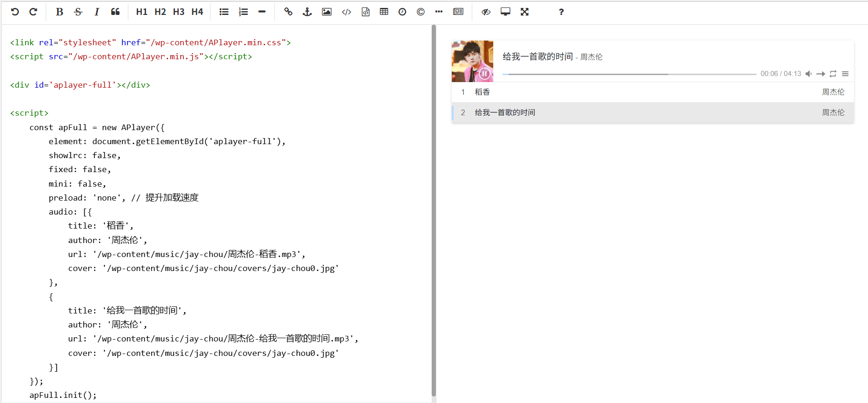This screenshot has height=403, width=868.
Task: Click the 'mini: false,' code line
Action: coord(77,184)
